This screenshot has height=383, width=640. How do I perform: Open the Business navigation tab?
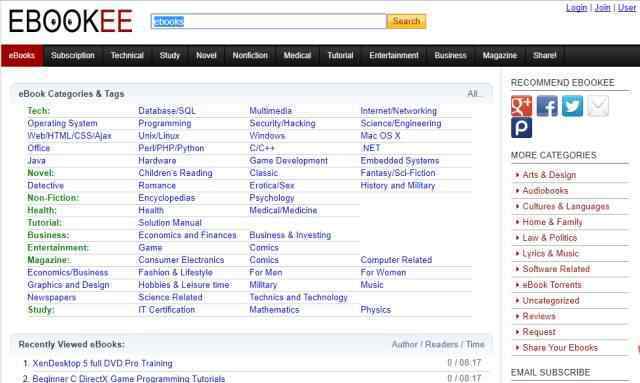(450, 56)
